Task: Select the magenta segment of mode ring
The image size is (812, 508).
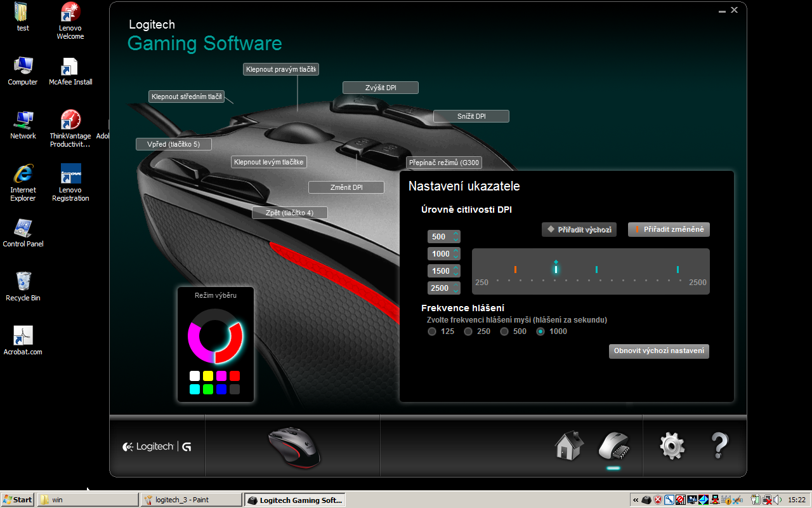Action: pos(195,344)
